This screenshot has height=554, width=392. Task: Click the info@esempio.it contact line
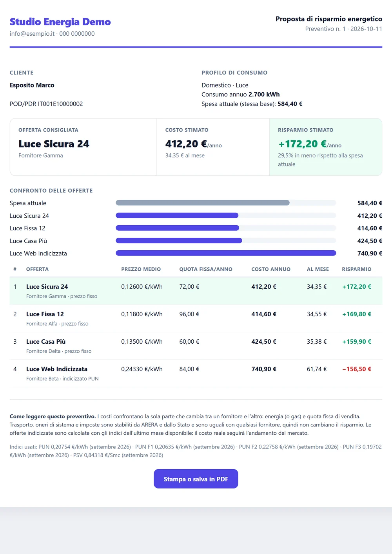(x=52, y=34)
